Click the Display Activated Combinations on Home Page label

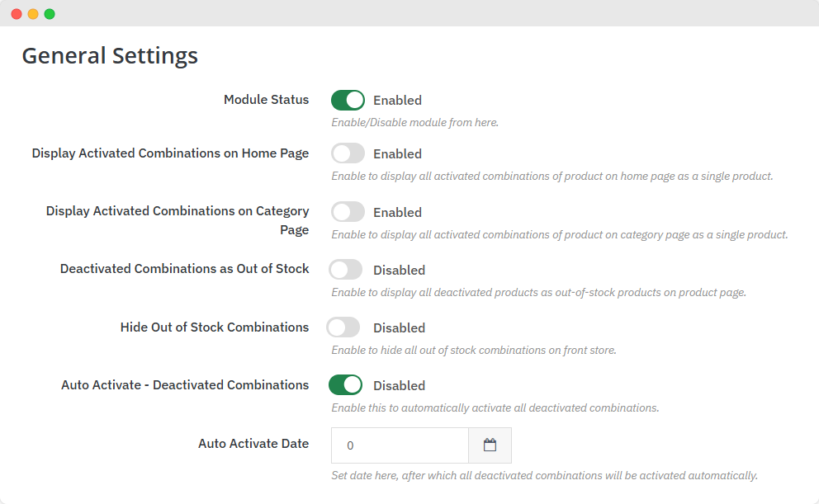170,153
